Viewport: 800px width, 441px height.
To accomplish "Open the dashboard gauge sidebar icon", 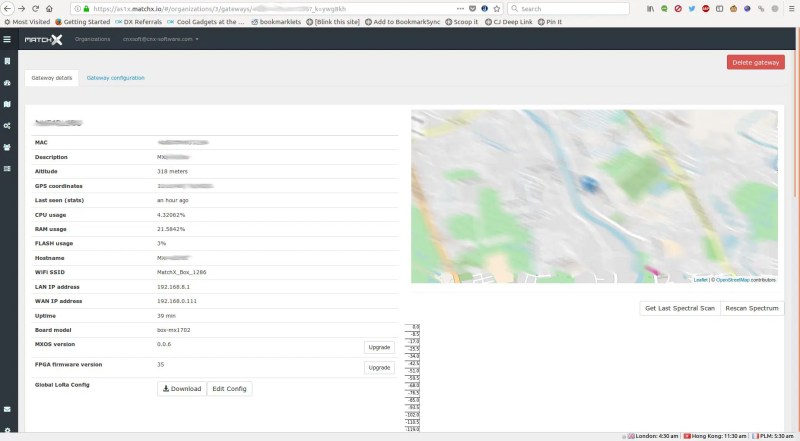I will (7, 83).
